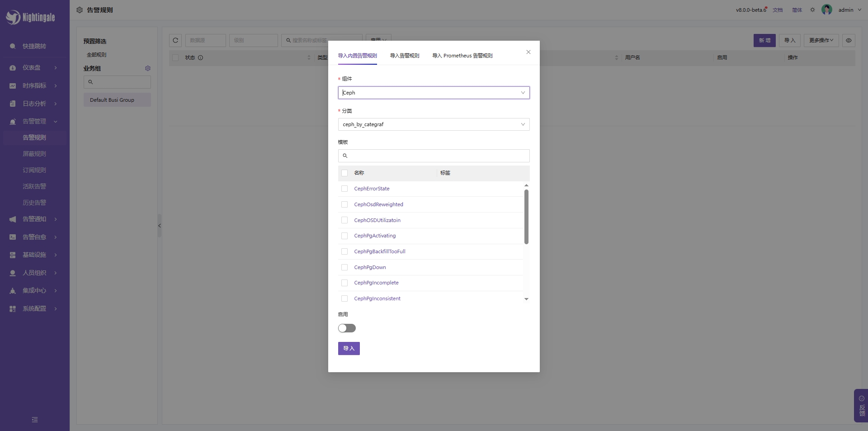Screen dimensions: 868x431
Task: Click the template search input field
Action: pyautogui.click(x=434, y=156)
